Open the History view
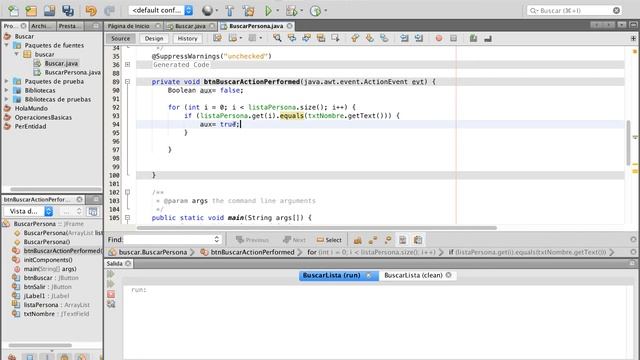 pos(187,38)
